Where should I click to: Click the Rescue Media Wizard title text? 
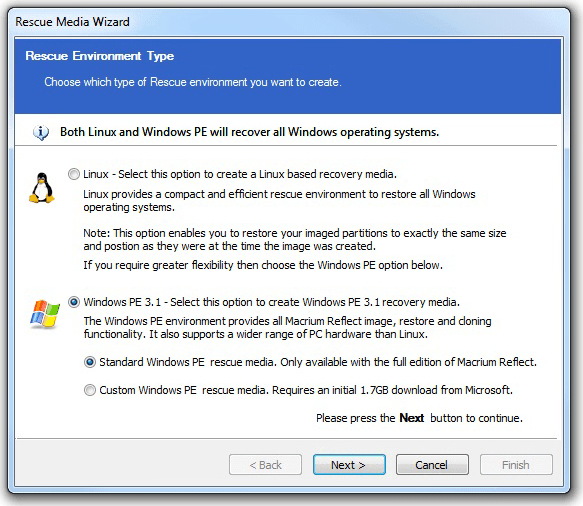pyautogui.click(x=73, y=22)
